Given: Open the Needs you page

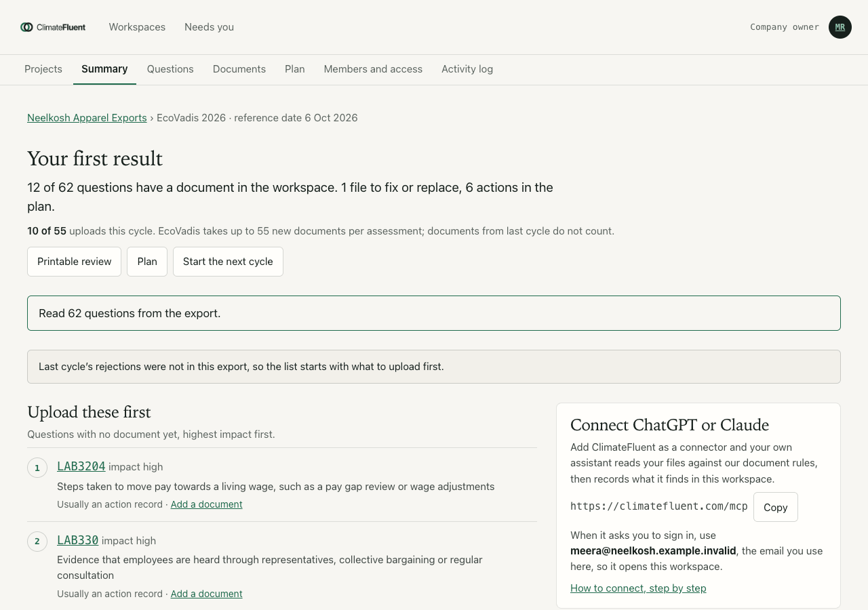Looking at the screenshot, I should pos(209,27).
